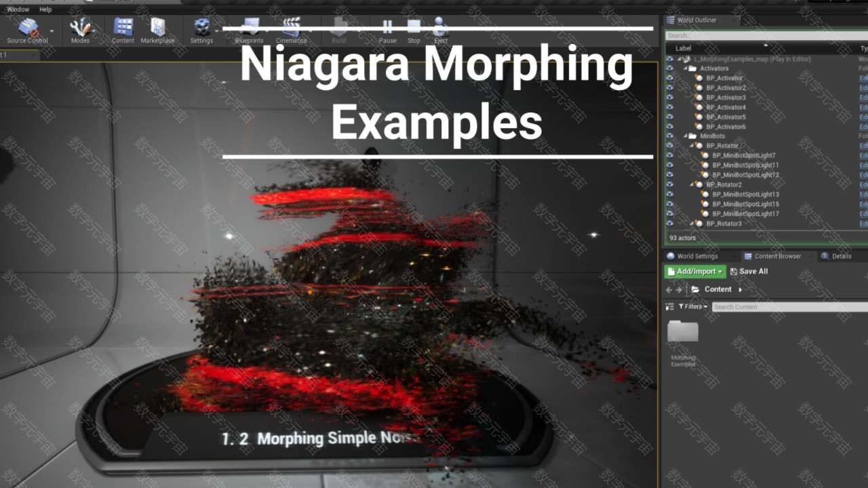Viewport: 868px width, 488px height.
Task: Click the Build toolbar icon
Action: pos(339,27)
